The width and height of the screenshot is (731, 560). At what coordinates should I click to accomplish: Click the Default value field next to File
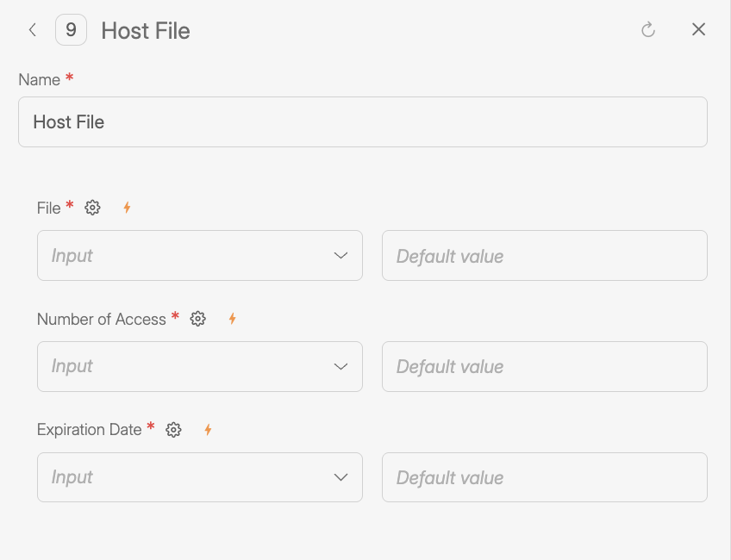tap(545, 255)
